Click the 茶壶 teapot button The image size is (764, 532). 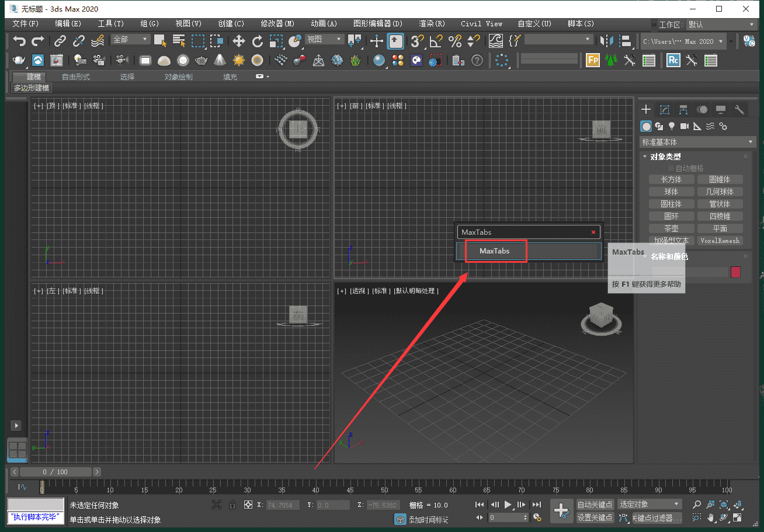(x=671, y=228)
